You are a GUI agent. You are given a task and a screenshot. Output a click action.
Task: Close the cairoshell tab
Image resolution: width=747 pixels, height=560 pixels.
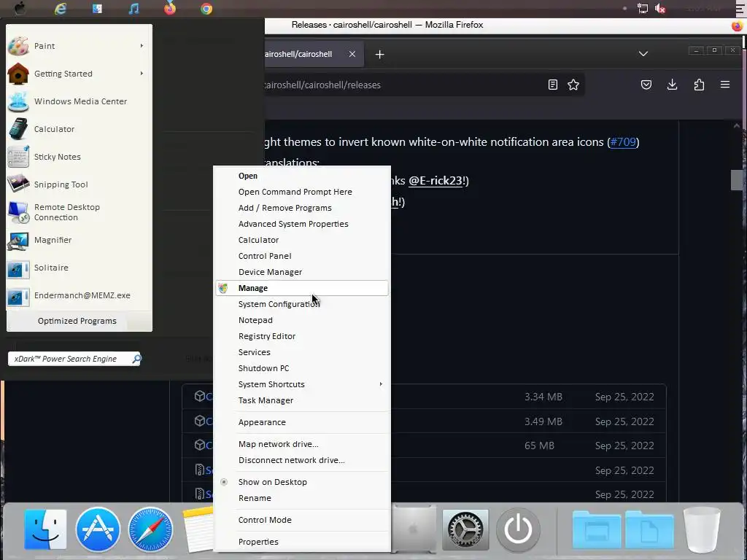coord(352,54)
